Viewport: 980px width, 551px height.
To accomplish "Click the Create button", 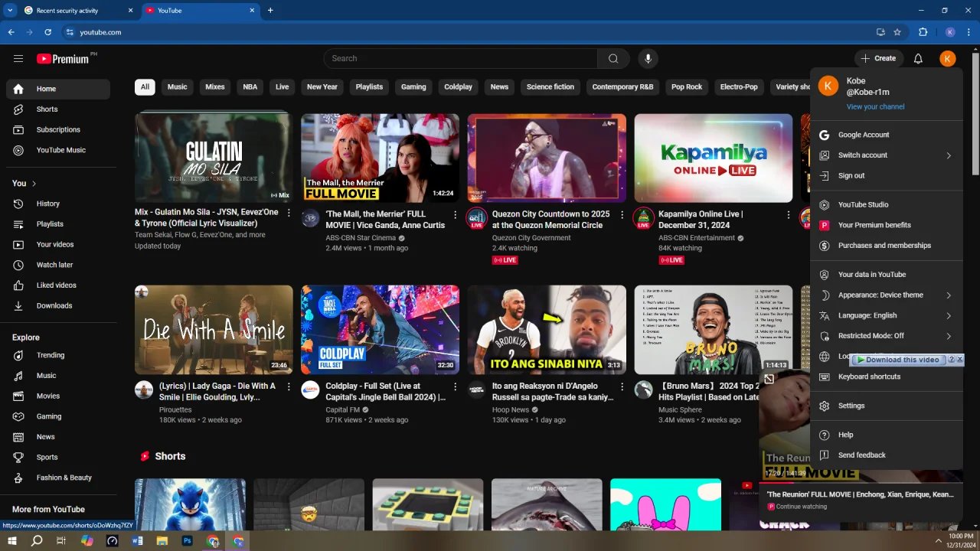I will [878, 58].
